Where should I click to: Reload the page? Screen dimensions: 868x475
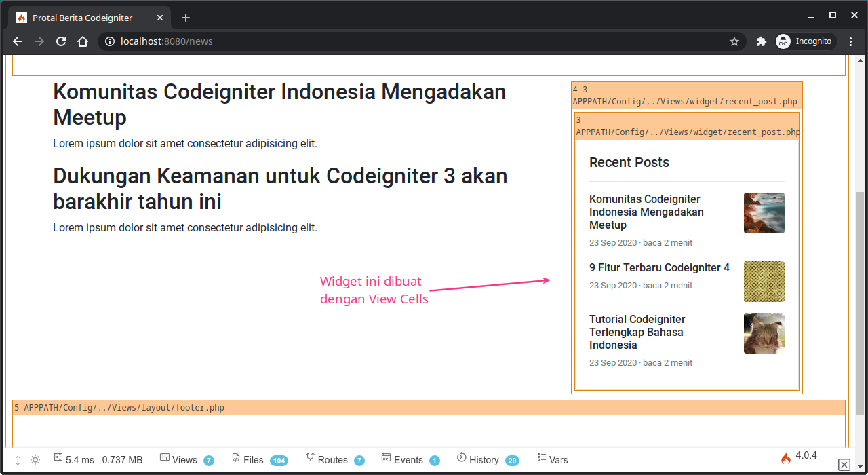(x=61, y=41)
